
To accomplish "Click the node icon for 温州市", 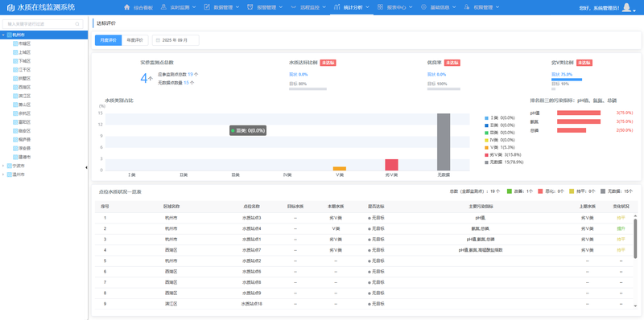I will point(10,174).
